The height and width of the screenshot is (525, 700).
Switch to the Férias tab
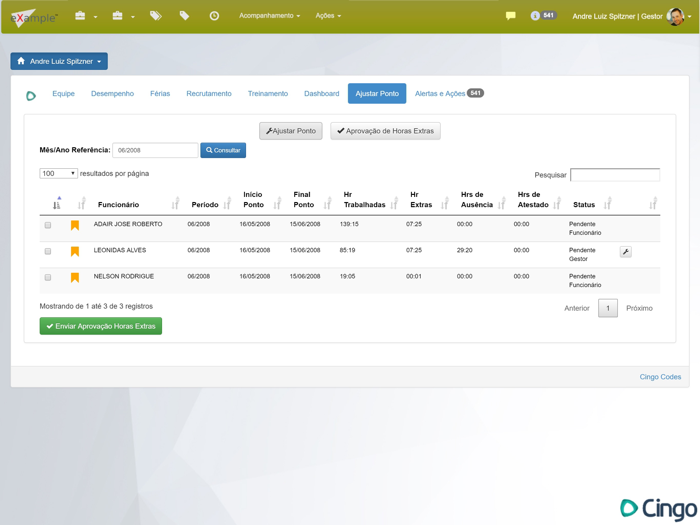(160, 94)
